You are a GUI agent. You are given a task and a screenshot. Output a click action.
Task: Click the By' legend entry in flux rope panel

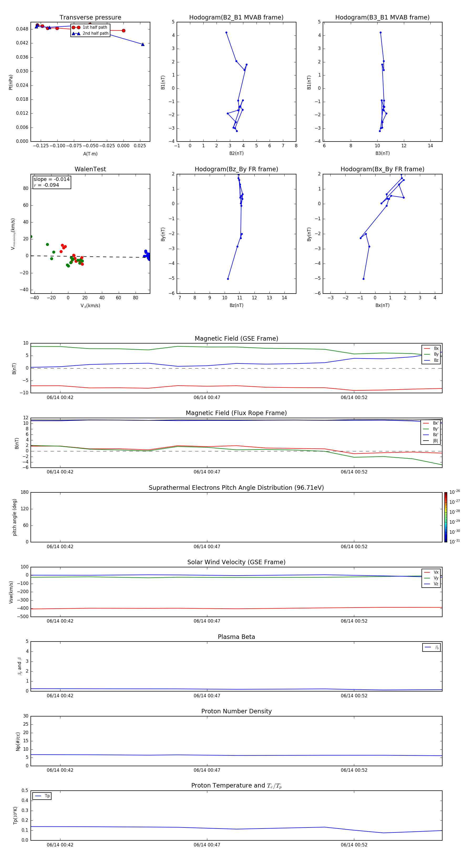[x=431, y=429]
